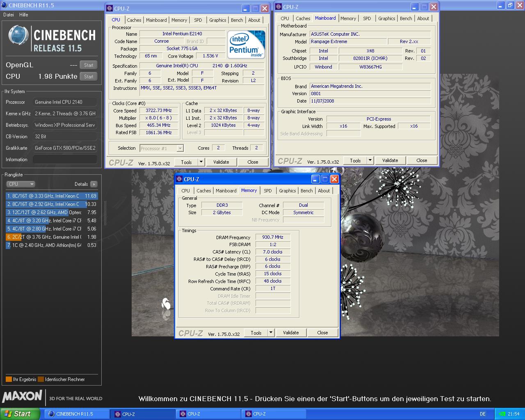Open the third CPU-Z taskbar entry
Screen dimensions: 525x420
click(274, 414)
